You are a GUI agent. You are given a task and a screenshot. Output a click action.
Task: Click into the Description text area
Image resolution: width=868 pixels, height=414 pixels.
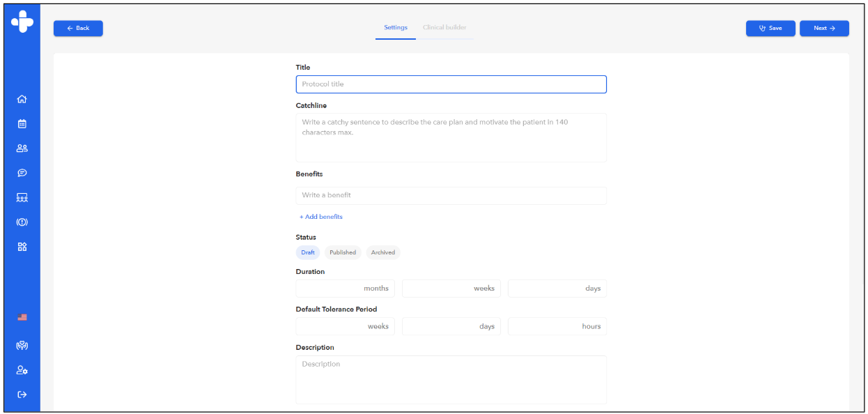[451, 380]
